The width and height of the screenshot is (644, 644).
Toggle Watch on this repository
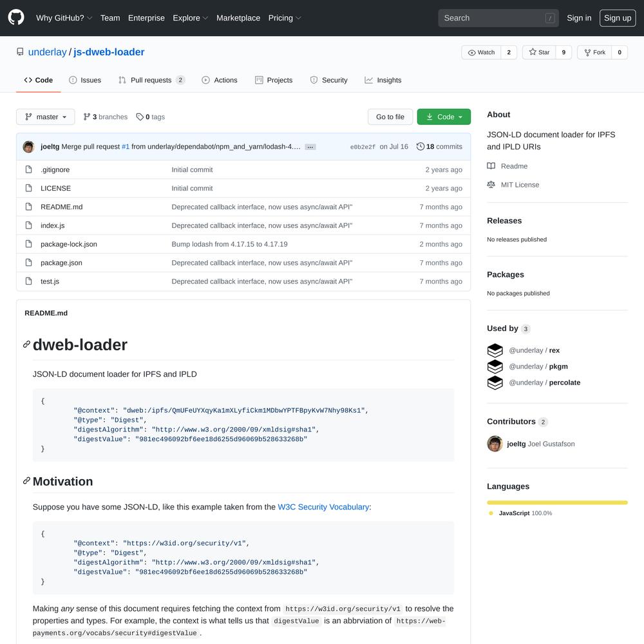tap(481, 52)
